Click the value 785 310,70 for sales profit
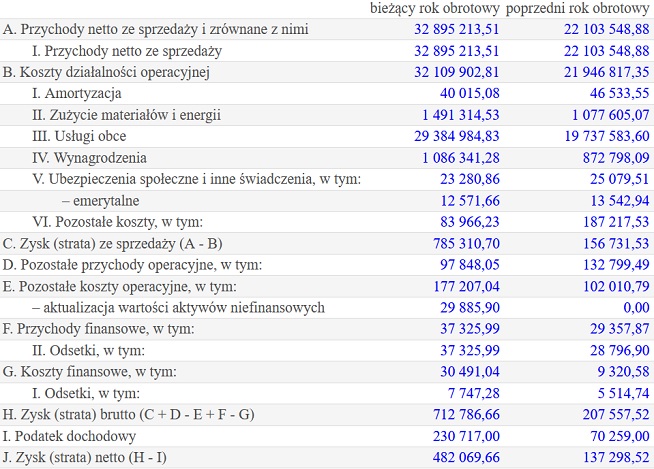This screenshot has height=469, width=654. 466,244
